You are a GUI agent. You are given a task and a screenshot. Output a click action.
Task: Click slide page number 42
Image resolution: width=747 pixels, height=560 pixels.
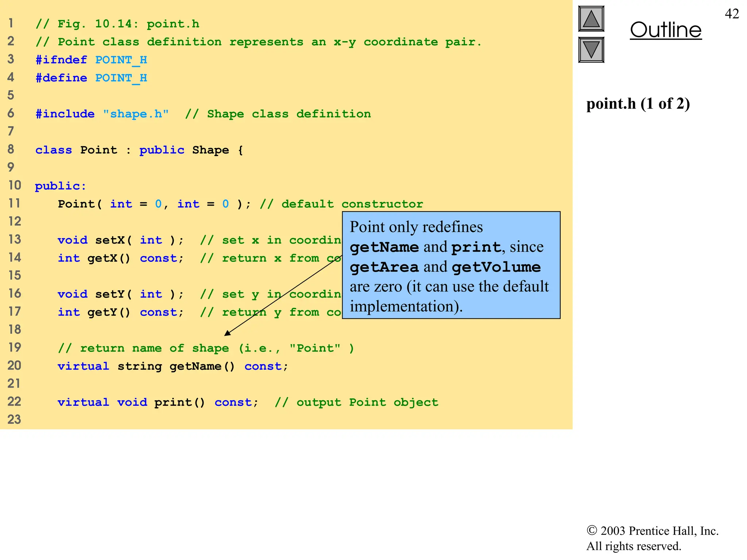[x=732, y=14]
